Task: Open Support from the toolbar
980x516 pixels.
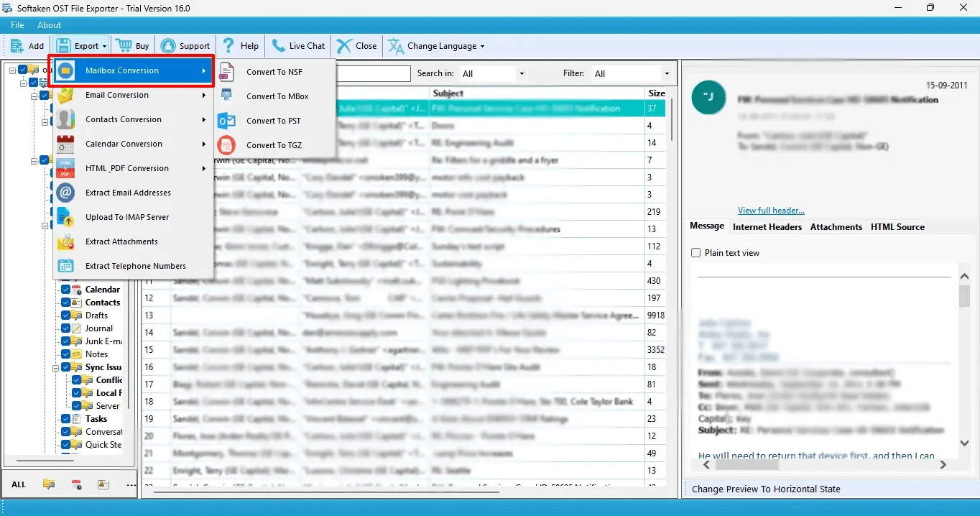Action: 185,46
